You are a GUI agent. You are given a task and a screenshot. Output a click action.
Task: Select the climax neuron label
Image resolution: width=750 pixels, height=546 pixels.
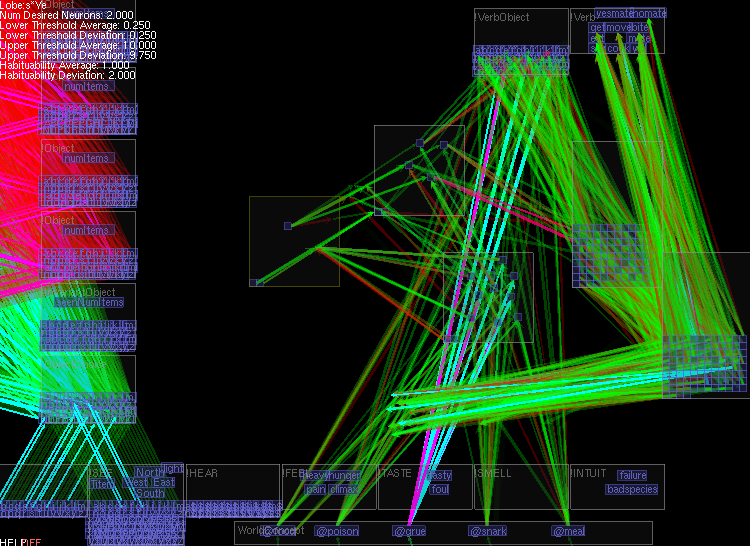tap(344, 489)
